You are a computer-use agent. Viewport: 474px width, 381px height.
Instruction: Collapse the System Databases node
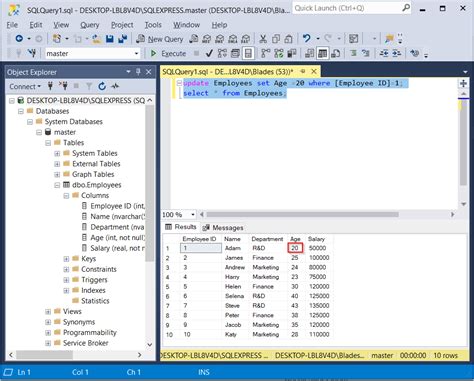point(30,122)
